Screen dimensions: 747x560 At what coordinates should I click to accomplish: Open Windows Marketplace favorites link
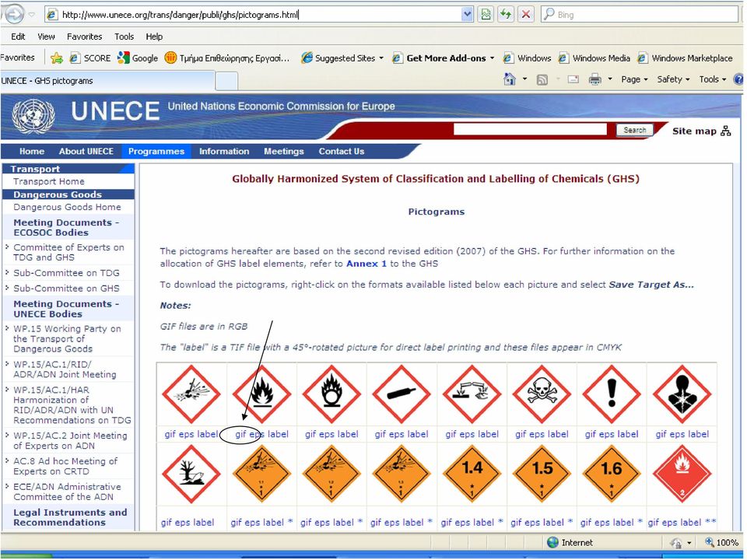686,58
